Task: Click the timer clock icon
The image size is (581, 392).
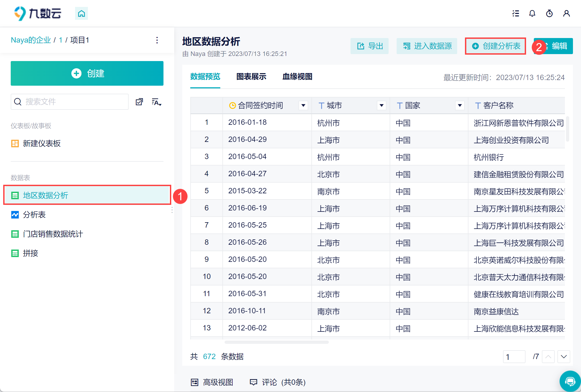Action: pos(549,13)
